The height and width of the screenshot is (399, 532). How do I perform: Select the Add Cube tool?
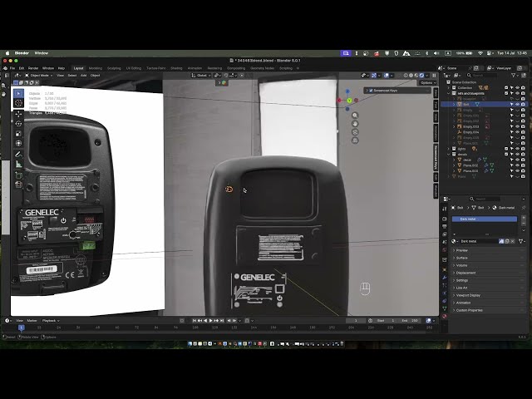tap(18, 175)
